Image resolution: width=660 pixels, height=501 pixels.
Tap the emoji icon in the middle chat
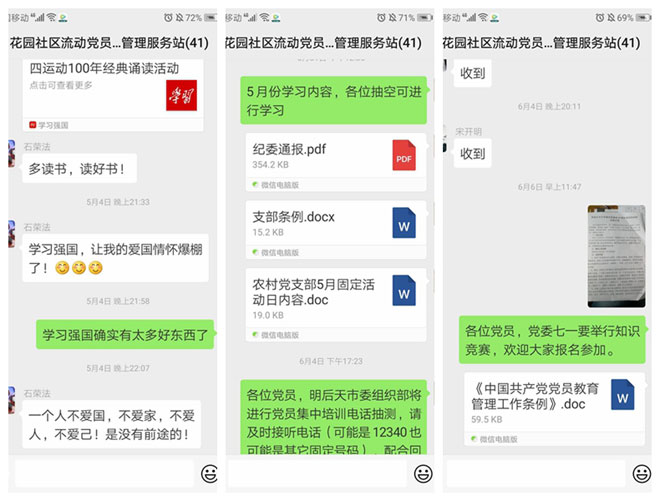coord(423,474)
